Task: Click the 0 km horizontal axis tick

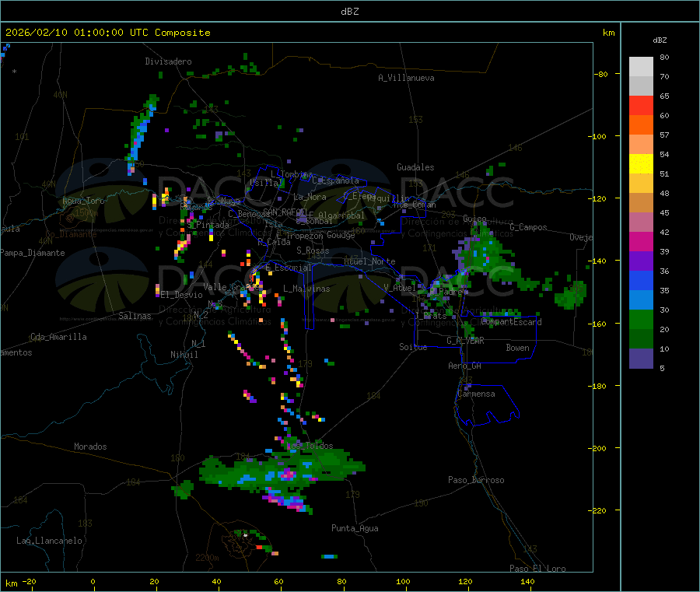Action: tap(93, 581)
